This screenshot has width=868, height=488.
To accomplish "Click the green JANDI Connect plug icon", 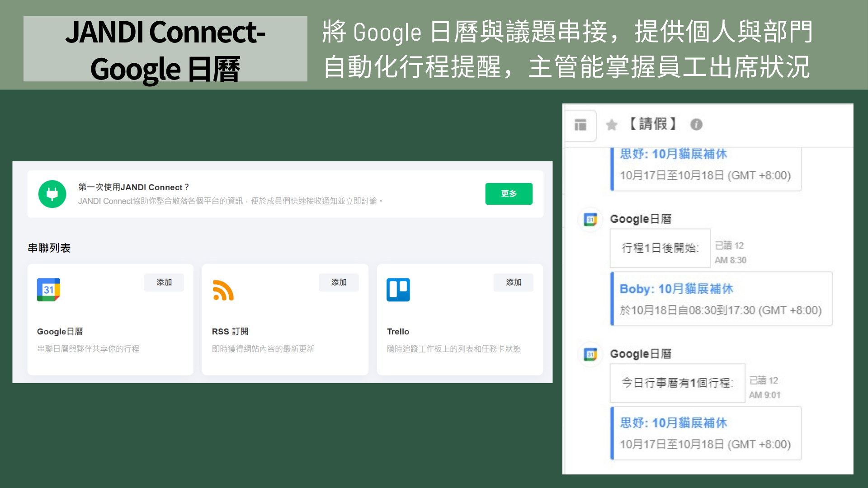I will [52, 194].
